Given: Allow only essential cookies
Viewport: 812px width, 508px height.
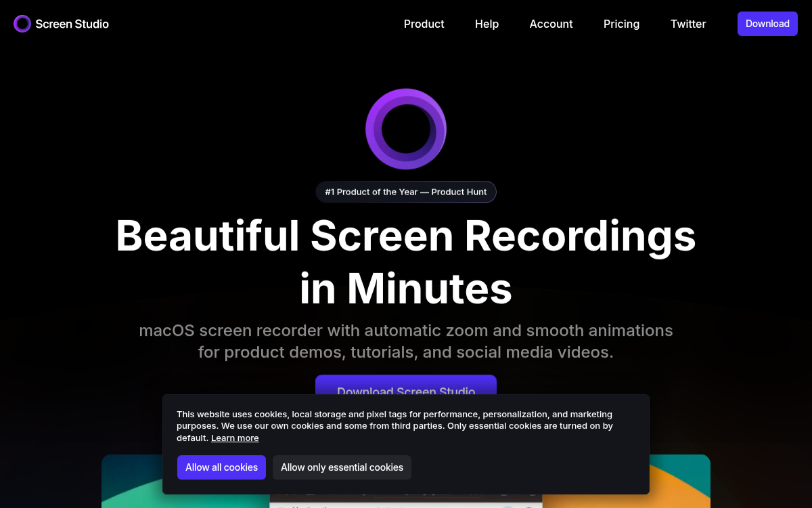Looking at the screenshot, I should tap(342, 467).
